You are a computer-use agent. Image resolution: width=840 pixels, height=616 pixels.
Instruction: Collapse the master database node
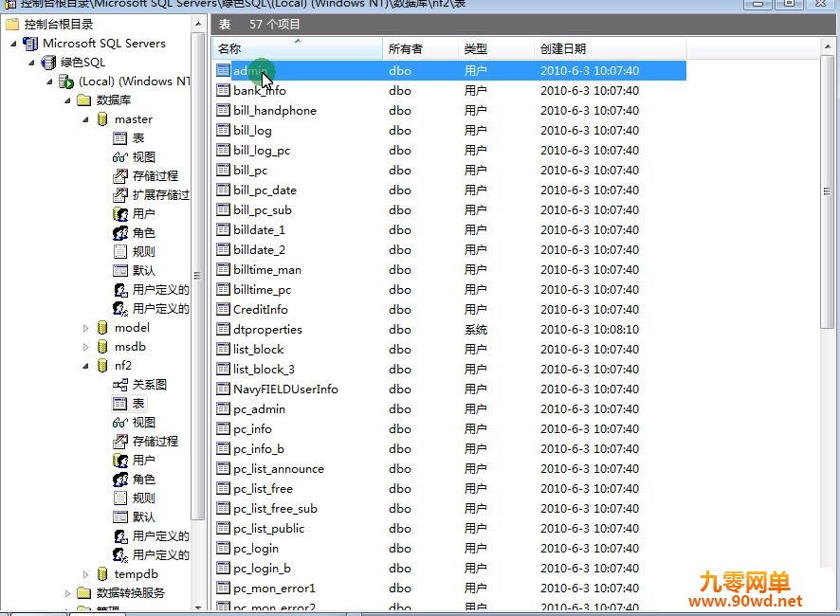[86, 119]
